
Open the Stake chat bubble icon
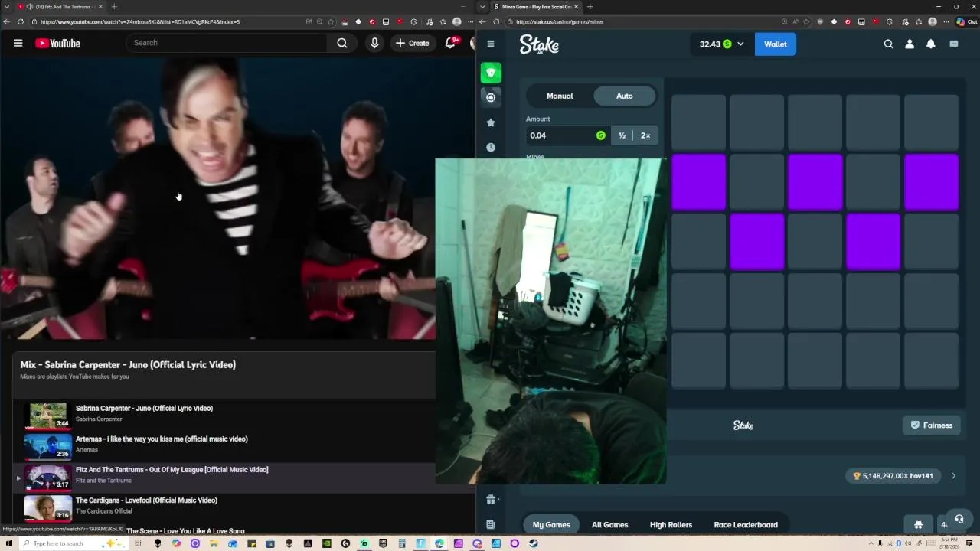(954, 44)
